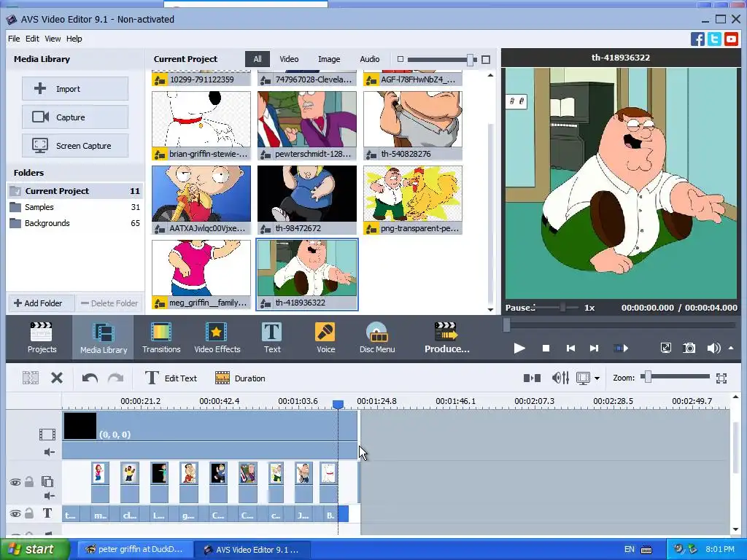Click the Windows start button
Viewport: 747px width, 560px height.
coord(34,549)
